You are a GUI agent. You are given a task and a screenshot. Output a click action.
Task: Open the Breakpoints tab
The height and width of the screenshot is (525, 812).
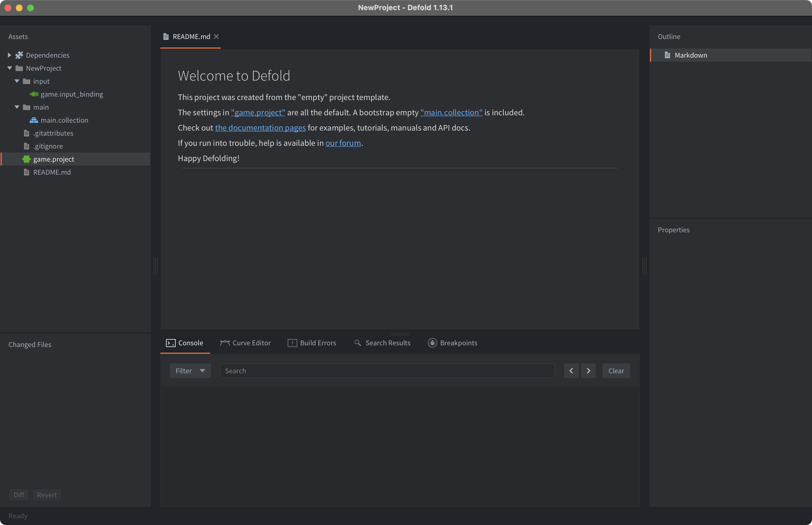[x=452, y=343]
